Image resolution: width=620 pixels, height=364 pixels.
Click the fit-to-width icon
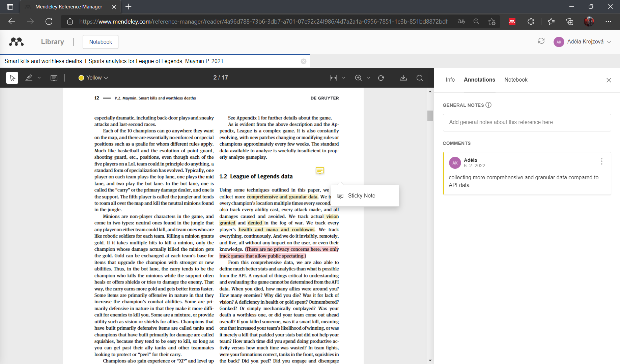[333, 78]
